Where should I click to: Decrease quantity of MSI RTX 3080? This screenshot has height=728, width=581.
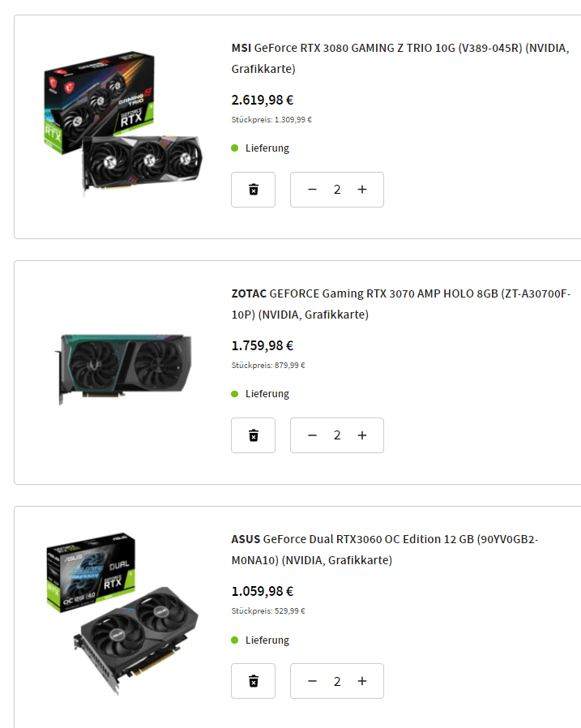pyautogui.click(x=312, y=190)
